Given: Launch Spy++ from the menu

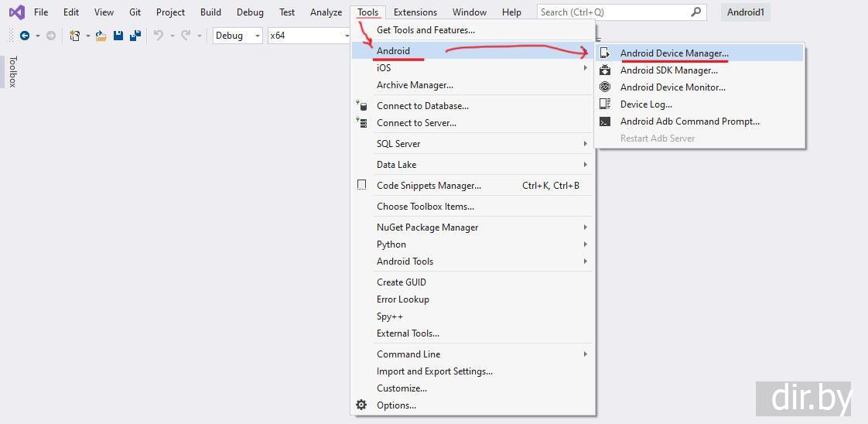Looking at the screenshot, I should point(473,316).
